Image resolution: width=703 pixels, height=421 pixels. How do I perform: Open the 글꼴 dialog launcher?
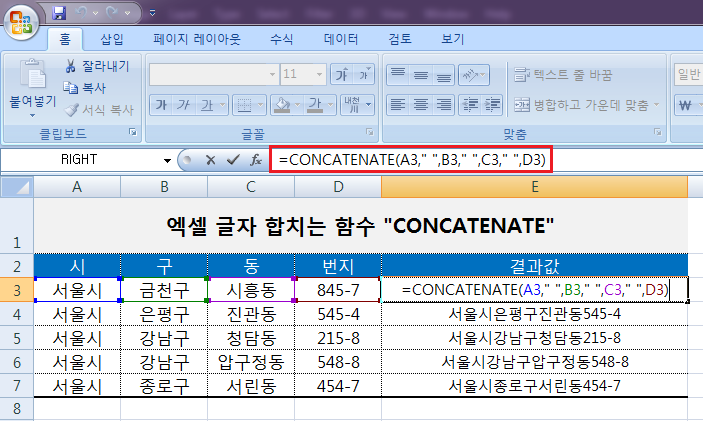369,132
